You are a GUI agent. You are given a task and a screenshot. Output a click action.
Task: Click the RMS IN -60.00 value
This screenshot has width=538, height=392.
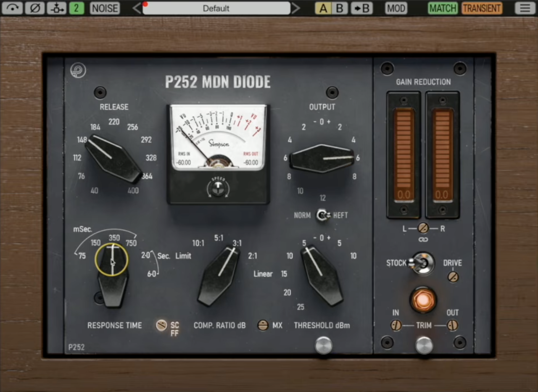[x=184, y=163]
